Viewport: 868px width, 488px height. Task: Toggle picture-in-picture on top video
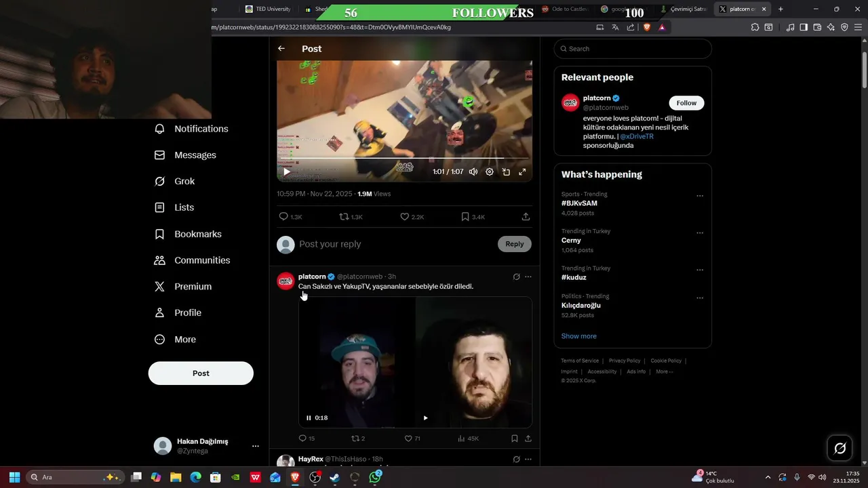506,172
